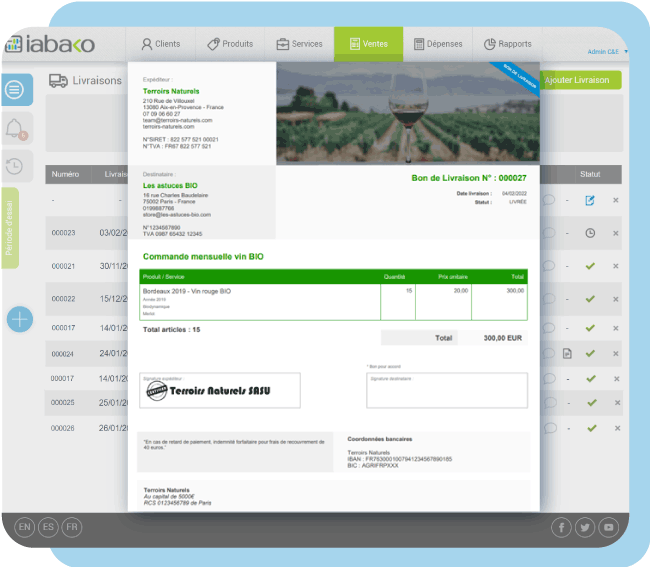
Task: Click delivery number 000023
Action: pos(63,233)
